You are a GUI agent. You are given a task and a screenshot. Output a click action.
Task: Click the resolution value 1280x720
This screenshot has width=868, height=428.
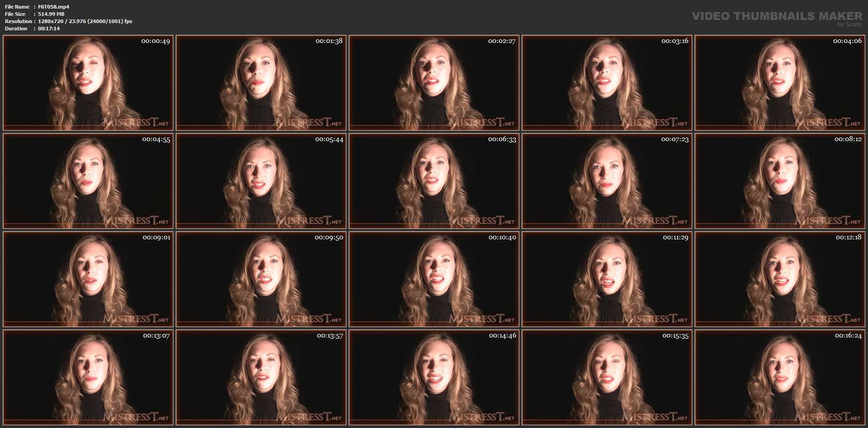coord(51,21)
